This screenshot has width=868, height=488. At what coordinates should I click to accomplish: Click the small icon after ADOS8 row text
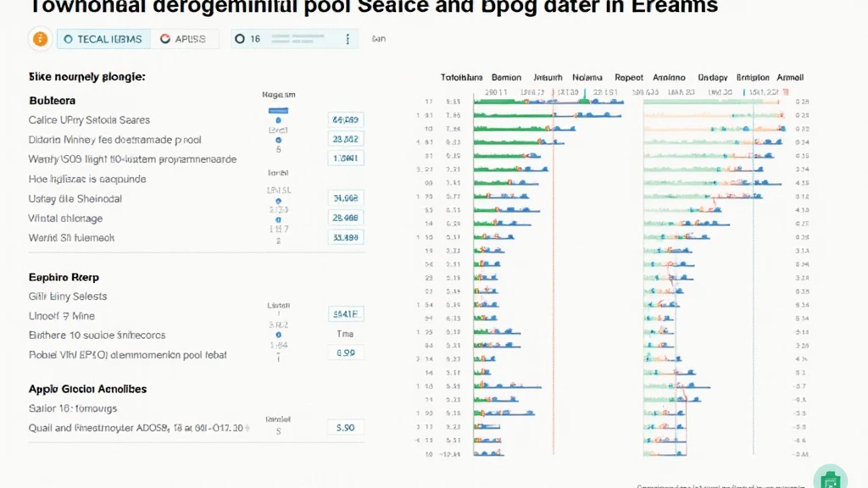click(x=247, y=429)
